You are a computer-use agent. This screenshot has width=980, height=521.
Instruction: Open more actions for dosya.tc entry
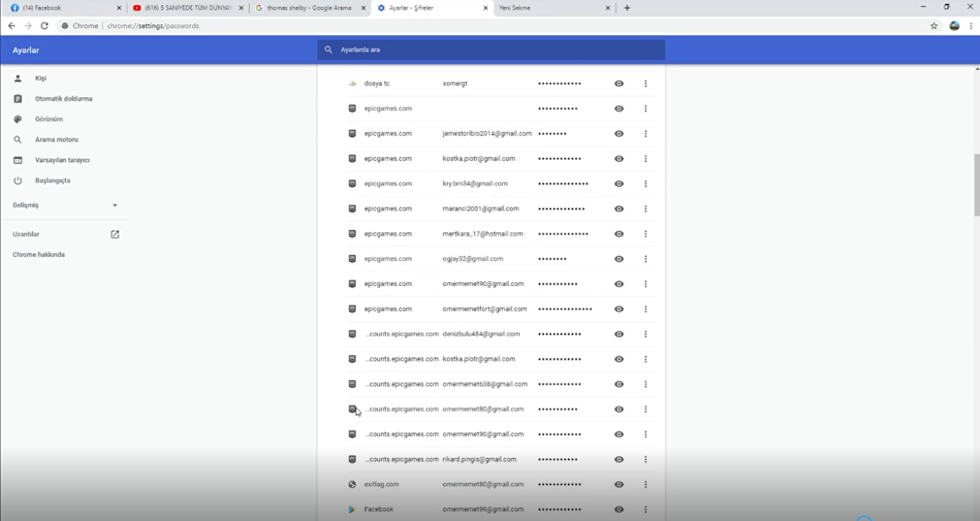[646, 84]
